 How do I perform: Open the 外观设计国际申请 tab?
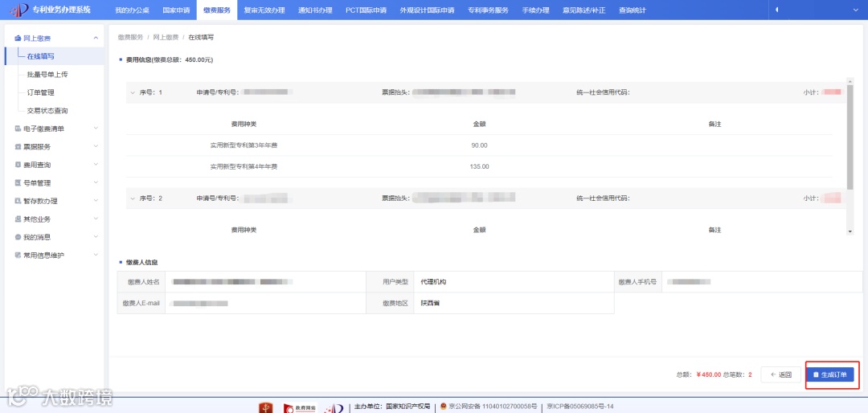point(427,10)
